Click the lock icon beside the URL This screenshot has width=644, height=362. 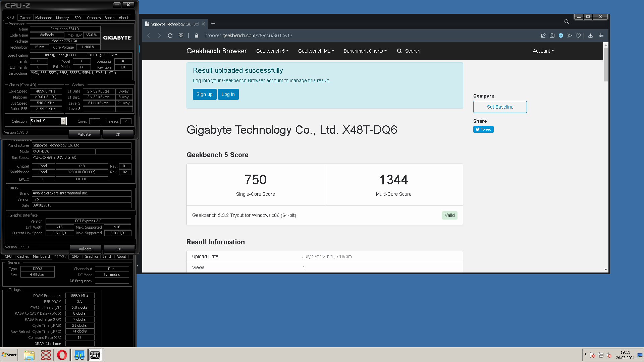click(x=197, y=36)
